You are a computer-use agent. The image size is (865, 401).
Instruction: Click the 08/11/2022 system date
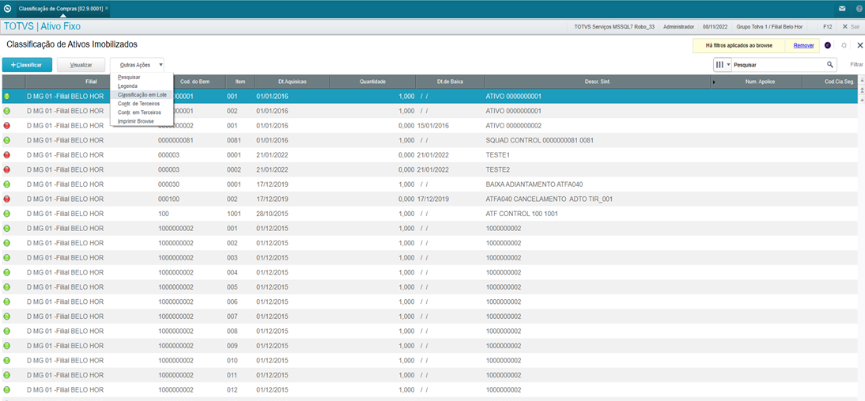[x=716, y=26]
